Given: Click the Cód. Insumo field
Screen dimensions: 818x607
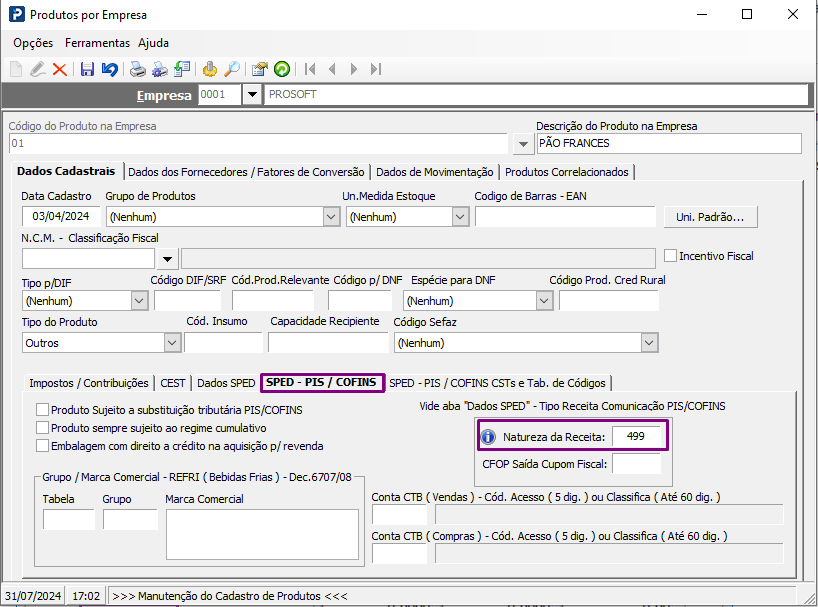Looking at the screenshot, I should (223, 343).
